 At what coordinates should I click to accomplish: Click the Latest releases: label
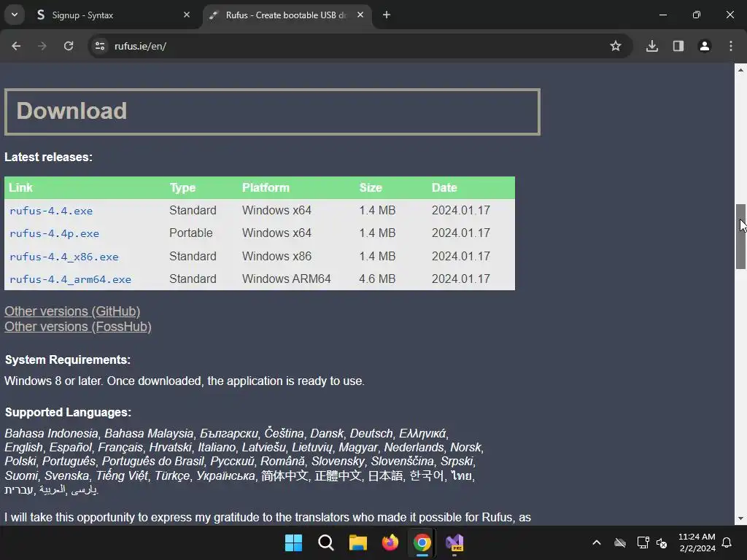point(49,157)
